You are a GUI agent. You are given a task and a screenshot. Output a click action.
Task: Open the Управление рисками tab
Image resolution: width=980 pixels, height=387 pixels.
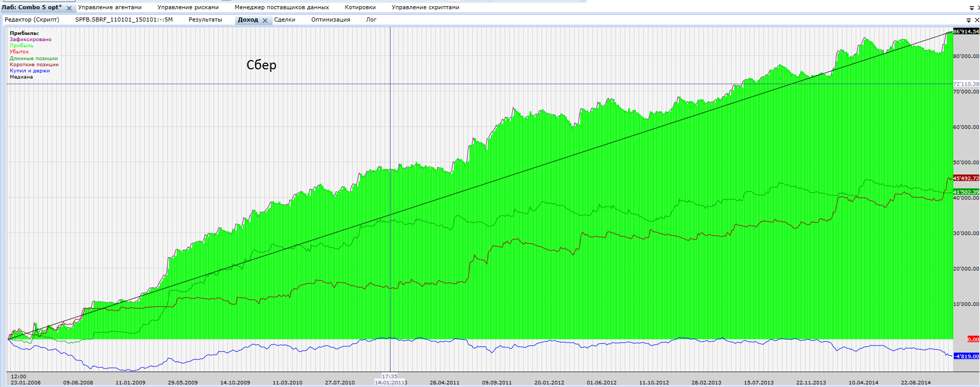tap(188, 7)
